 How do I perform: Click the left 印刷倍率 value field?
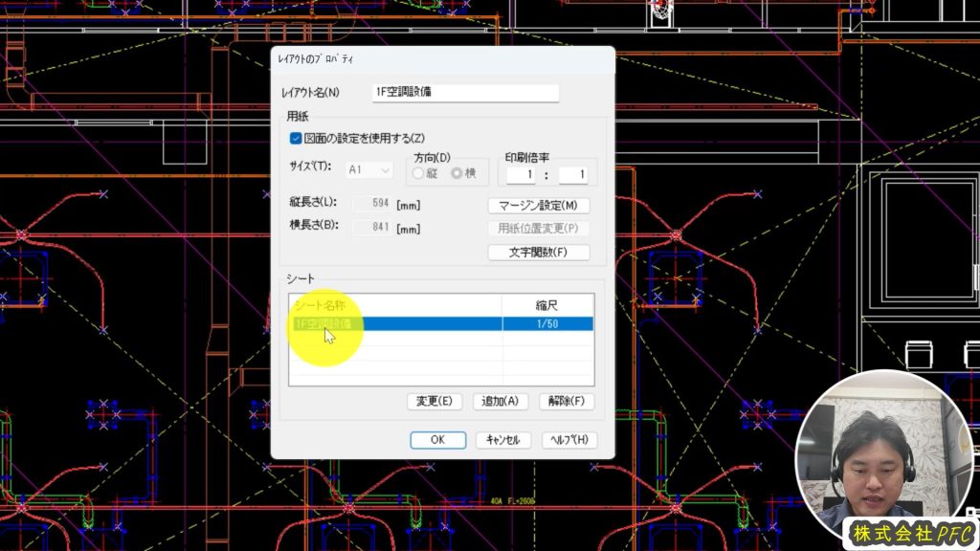click(x=521, y=174)
